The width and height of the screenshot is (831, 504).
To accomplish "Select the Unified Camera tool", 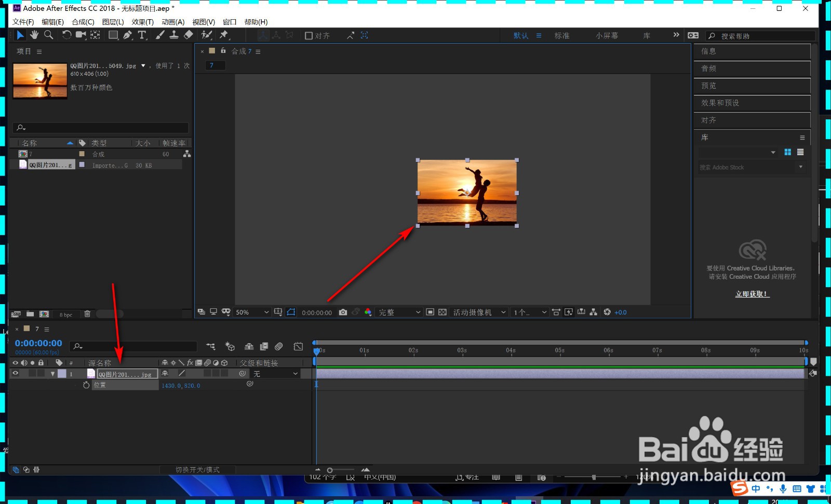I will click(81, 35).
